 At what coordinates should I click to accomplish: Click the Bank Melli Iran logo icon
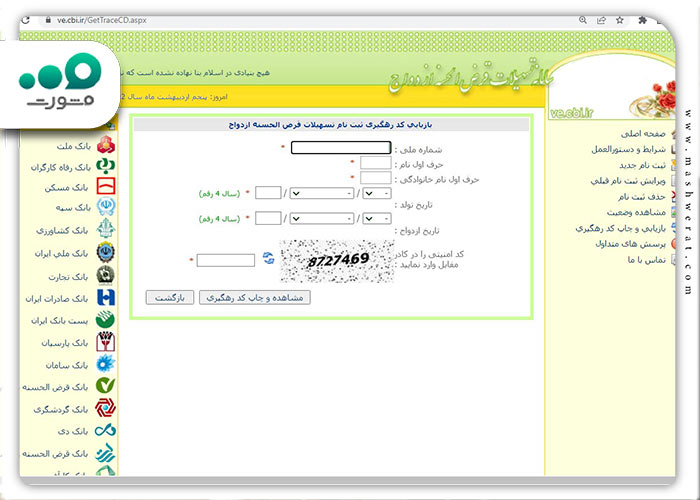[106, 253]
